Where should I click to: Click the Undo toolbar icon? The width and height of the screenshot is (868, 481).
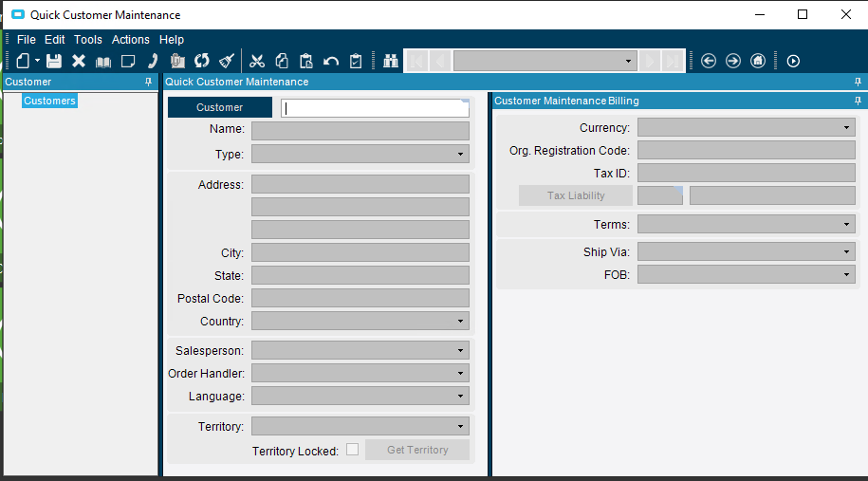pos(331,61)
